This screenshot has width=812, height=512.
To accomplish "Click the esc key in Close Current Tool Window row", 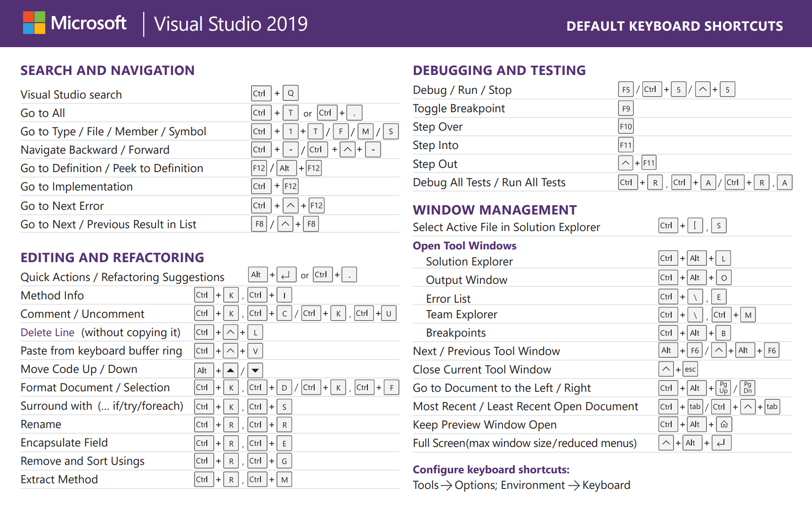I will (690, 369).
